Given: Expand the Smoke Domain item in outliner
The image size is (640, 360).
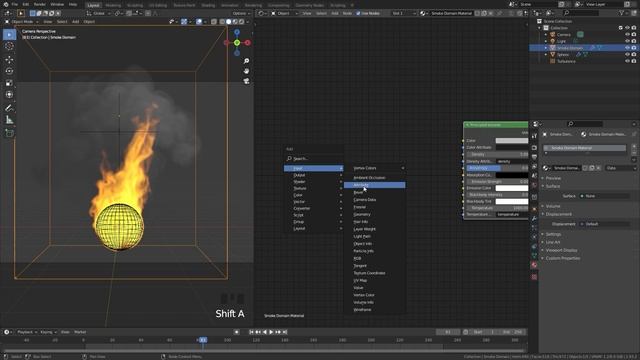Looking at the screenshot, I should pyautogui.click(x=546, y=48).
